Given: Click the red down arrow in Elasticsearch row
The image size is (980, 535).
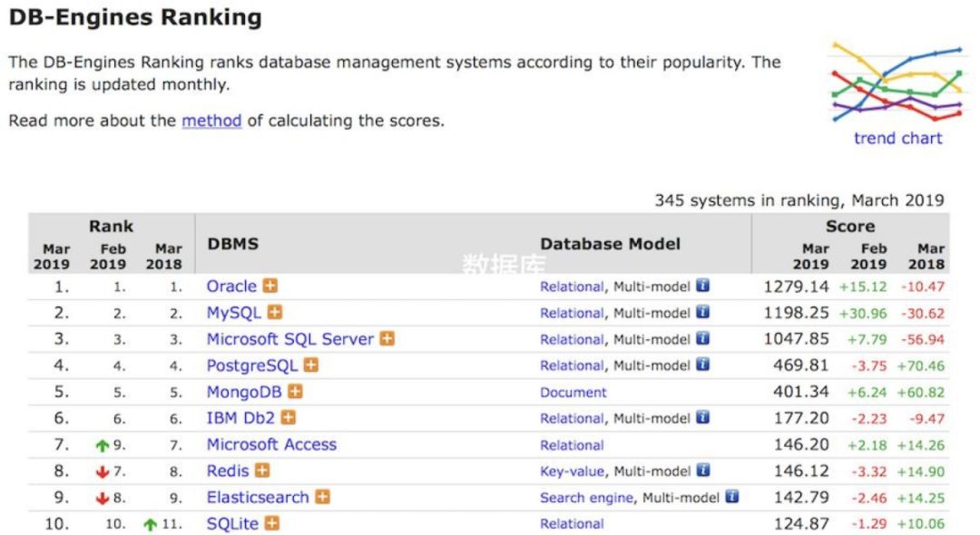Looking at the screenshot, I should (x=102, y=498).
